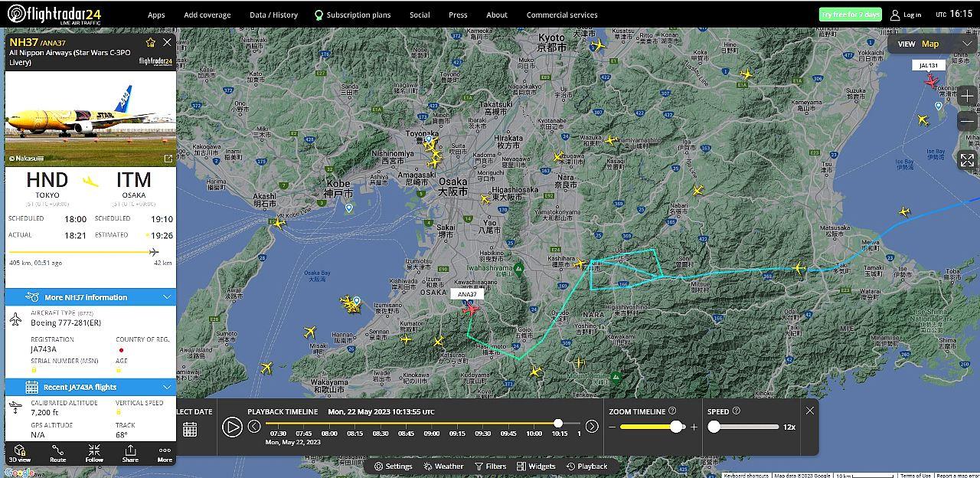The height and width of the screenshot is (478, 980).
Task: Open the About menu
Action: point(497,15)
